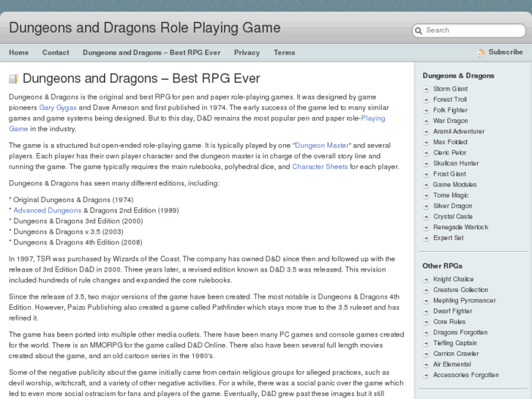Click the arrow bullet next to Aramil Adventurer
The width and height of the screenshot is (532, 399).
[426, 132]
